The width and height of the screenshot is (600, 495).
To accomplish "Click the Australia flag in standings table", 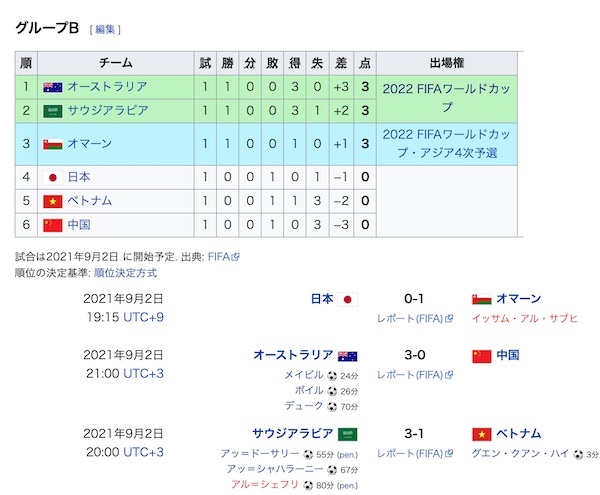I will (x=53, y=87).
